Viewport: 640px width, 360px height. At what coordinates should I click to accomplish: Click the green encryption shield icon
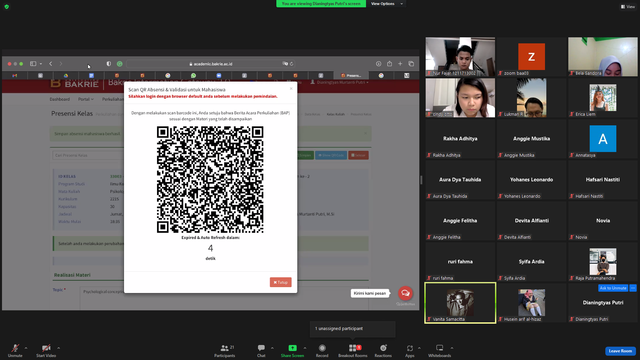click(7, 7)
